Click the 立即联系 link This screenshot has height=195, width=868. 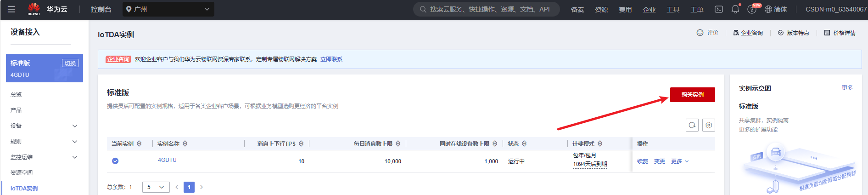point(331,59)
